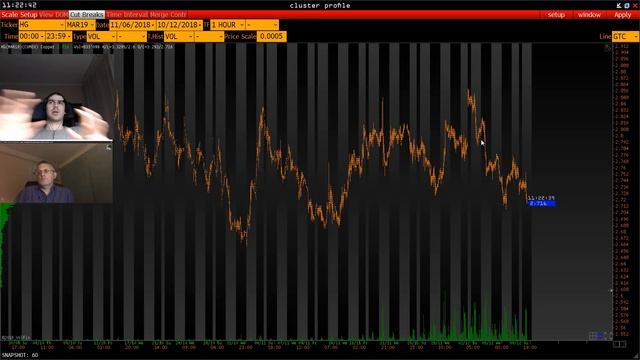Image resolution: width=640 pixels, height=360 pixels.
Task: Open the Type VOL dropdown
Action: click(101, 36)
